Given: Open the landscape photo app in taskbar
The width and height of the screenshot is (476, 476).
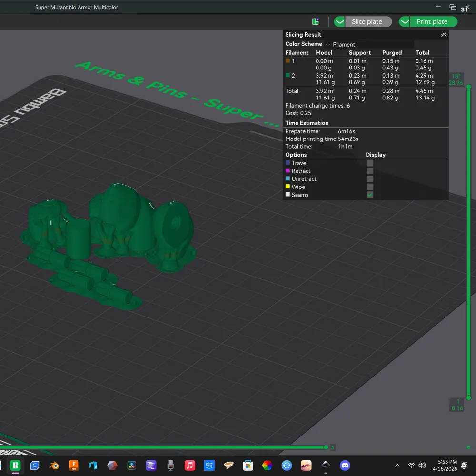Looking at the screenshot, I should pos(306,465).
